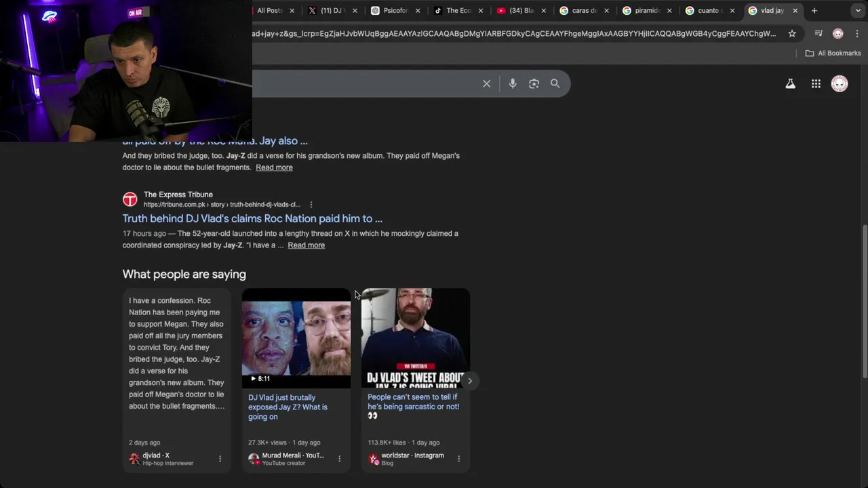The image size is (868, 488).
Task: Open the Google account avatar menu
Action: pyautogui.click(x=840, y=83)
